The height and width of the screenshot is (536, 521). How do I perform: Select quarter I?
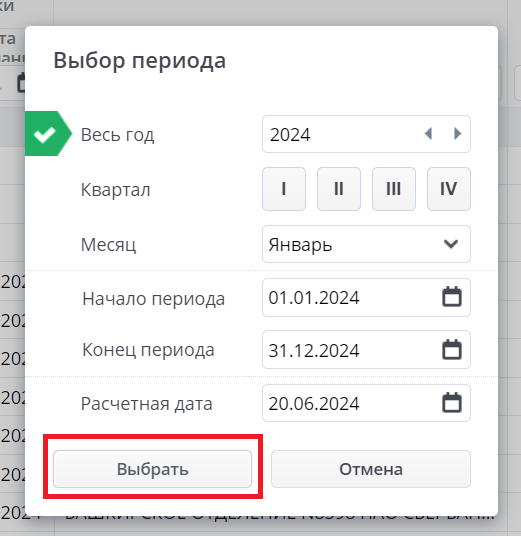[x=284, y=189]
